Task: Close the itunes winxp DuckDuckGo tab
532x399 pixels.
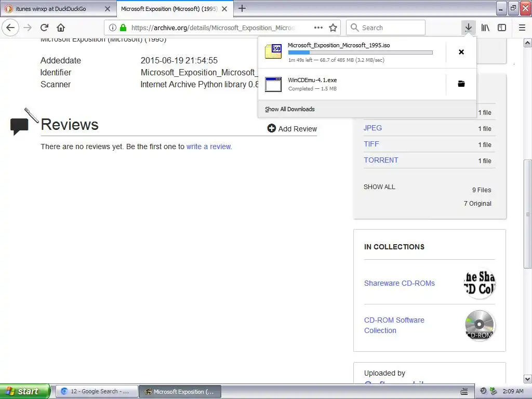Action: (x=108, y=9)
